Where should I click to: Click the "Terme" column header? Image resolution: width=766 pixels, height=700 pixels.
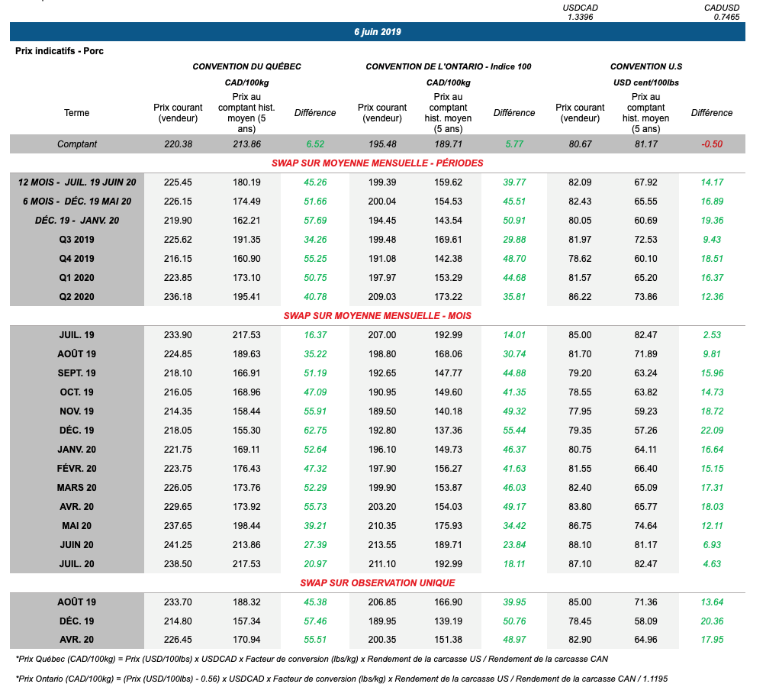(x=76, y=113)
